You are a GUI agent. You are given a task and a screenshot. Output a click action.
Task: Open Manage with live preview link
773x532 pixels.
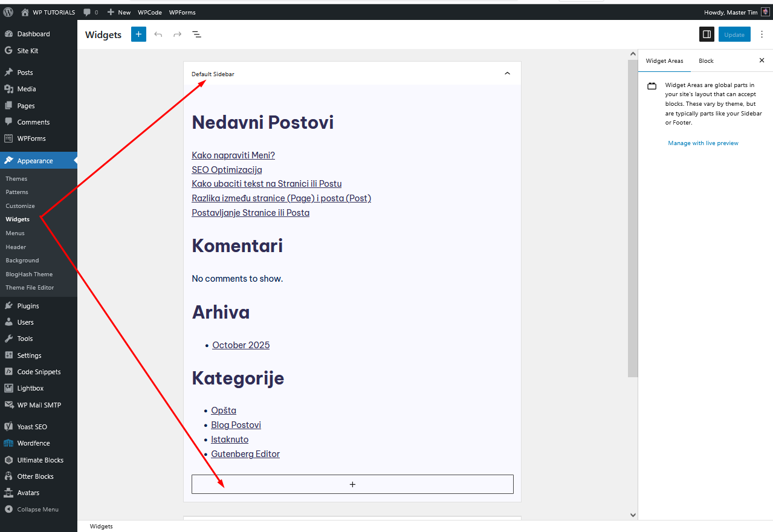703,143
